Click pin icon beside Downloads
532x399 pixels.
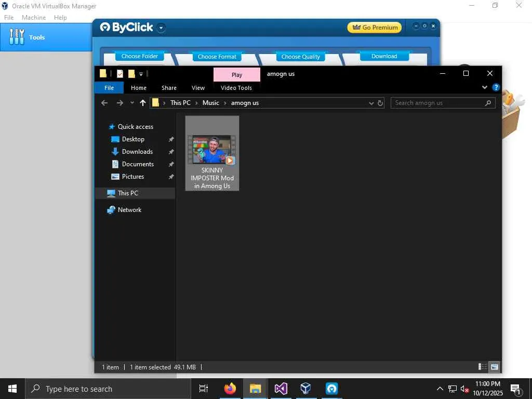click(x=171, y=152)
